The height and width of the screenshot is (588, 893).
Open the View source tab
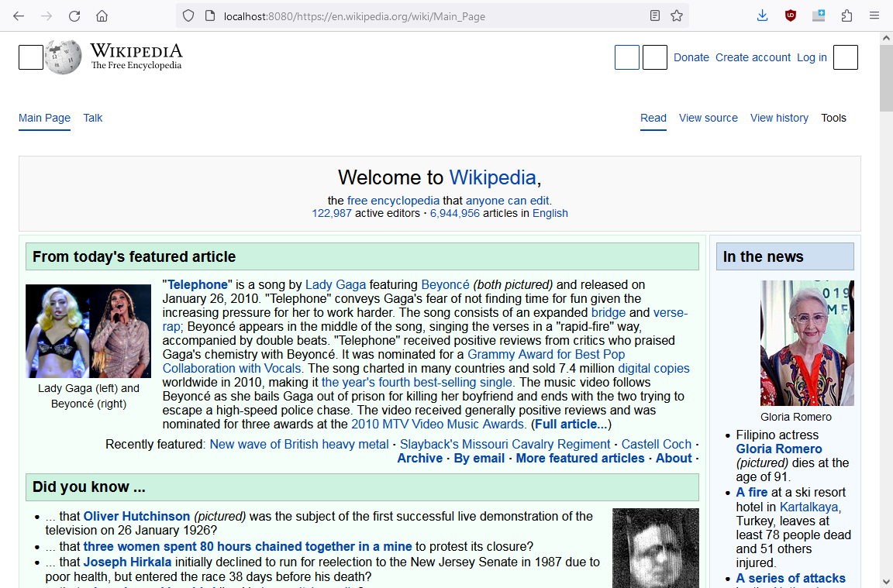(x=708, y=118)
